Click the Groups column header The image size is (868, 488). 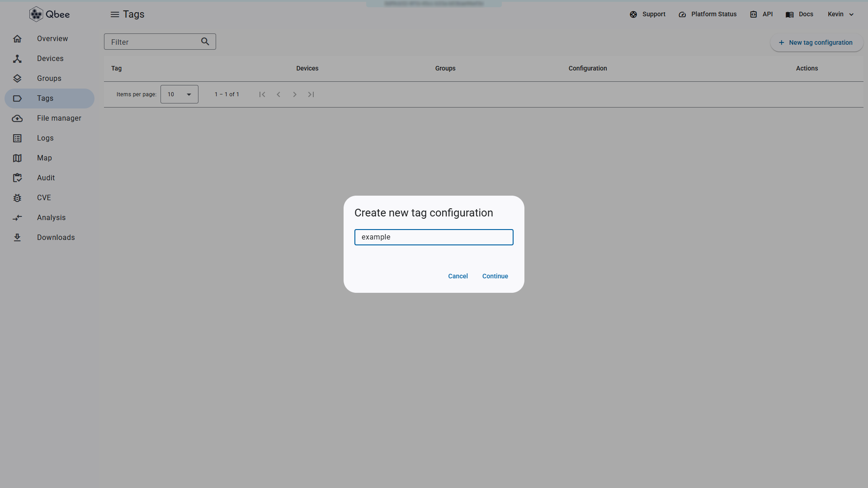coord(445,69)
